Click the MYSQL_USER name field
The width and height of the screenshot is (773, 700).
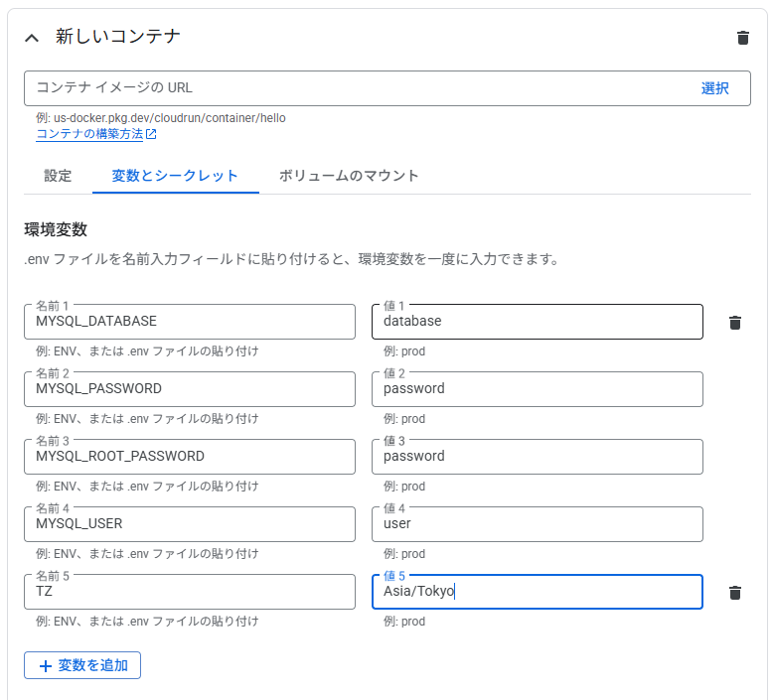tap(190, 524)
